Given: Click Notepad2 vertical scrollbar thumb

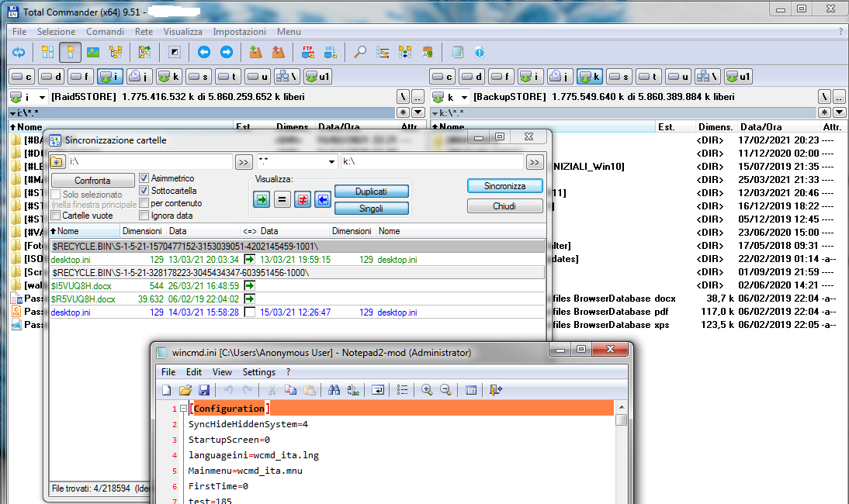Looking at the screenshot, I should pos(621,419).
